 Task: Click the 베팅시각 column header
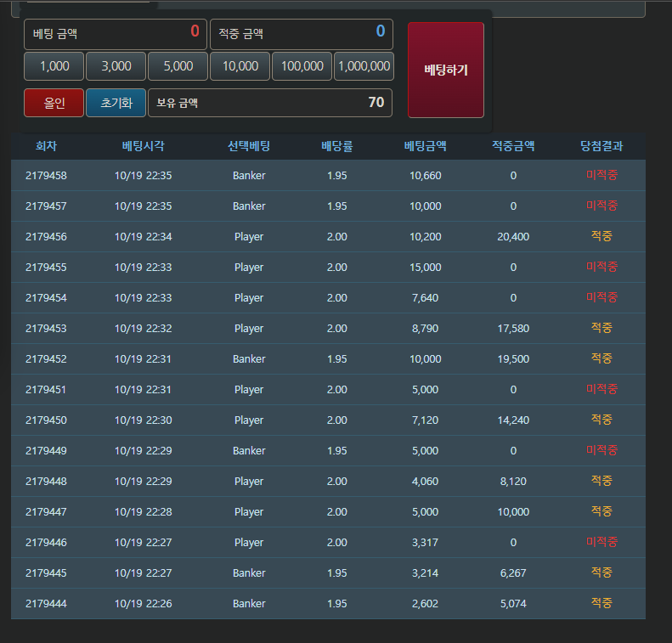(x=143, y=146)
